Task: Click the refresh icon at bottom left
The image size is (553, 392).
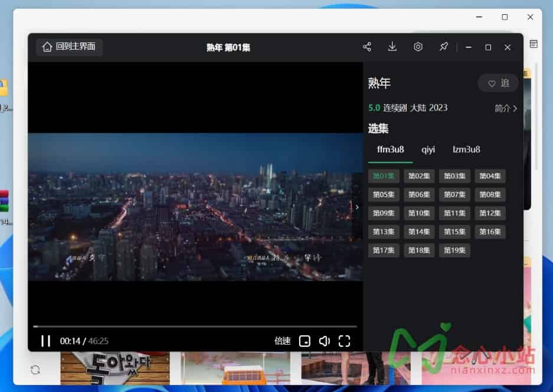Action: click(x=35, y=369)
